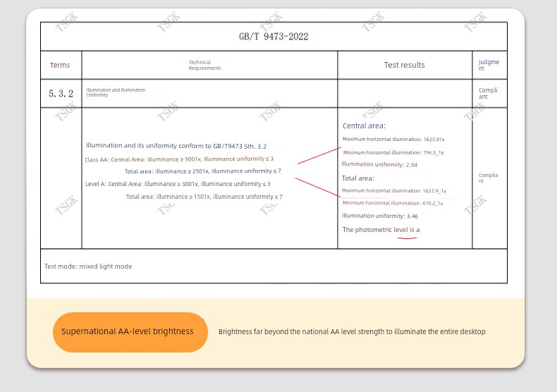This screenshot has height=392, width=557.
Task: Click the Test results column header
Action: (404, 65)
